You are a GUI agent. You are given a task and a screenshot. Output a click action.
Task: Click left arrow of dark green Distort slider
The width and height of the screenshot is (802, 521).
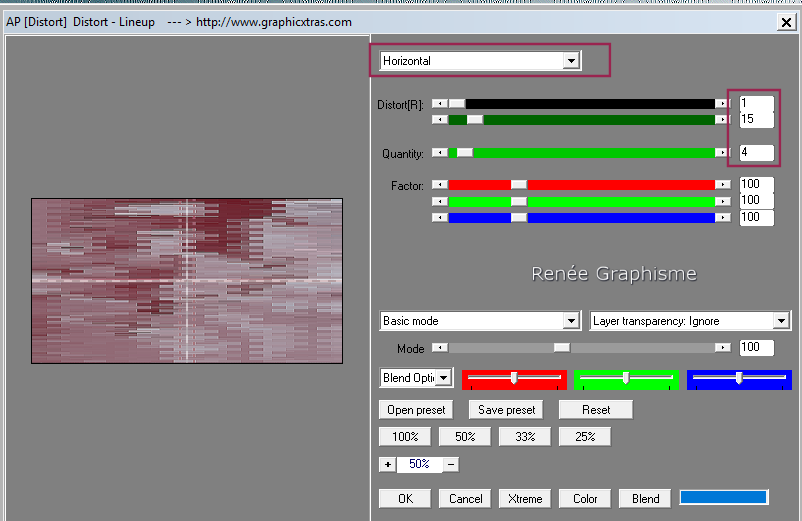(x=440, y=120)
